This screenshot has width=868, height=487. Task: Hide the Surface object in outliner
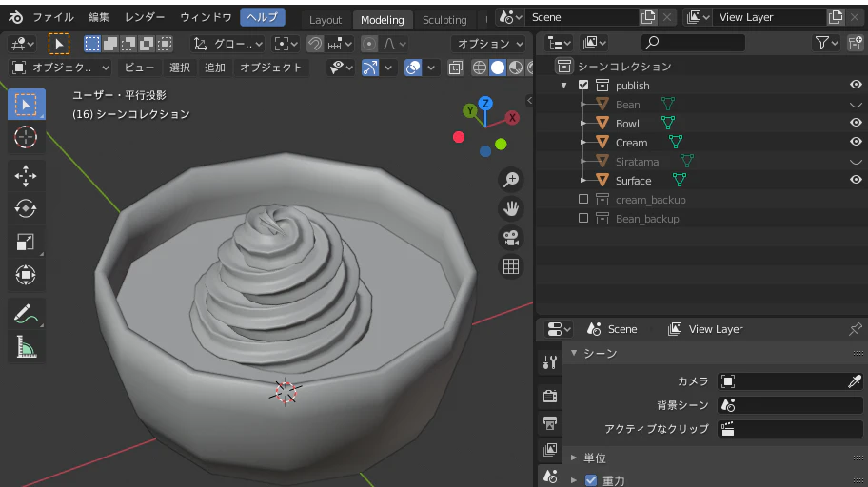pos(856,180)
